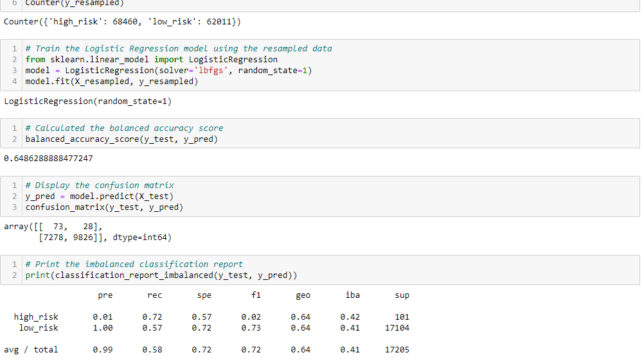Click the 'geo' column header in report
The height and width of the screenshot is (364, 644).
tap(303, 295)
